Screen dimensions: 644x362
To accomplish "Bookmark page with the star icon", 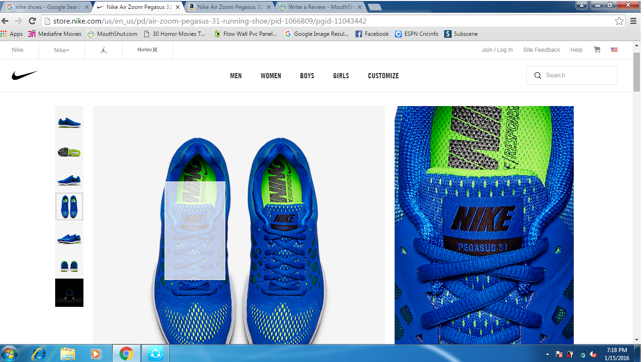I will tap(619, 21).
